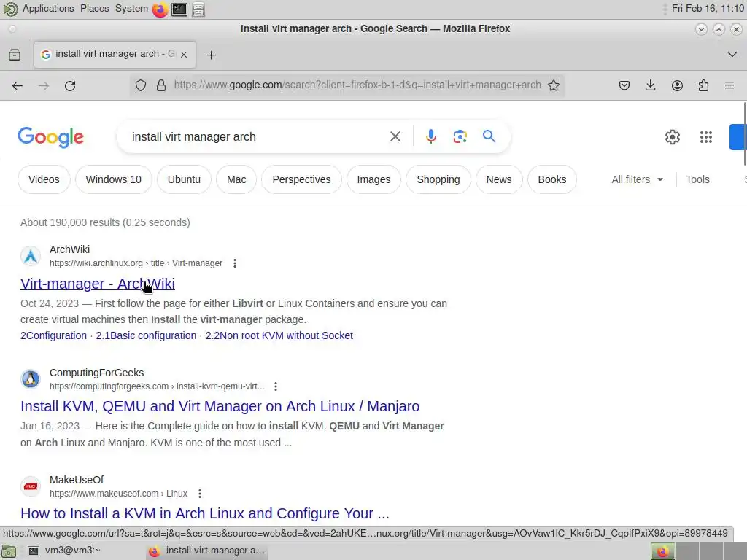Open 2.2Non root KVM without Socket link
This screenshot has height=560, width=747.
pyautogui.click(x=279, y=335)
